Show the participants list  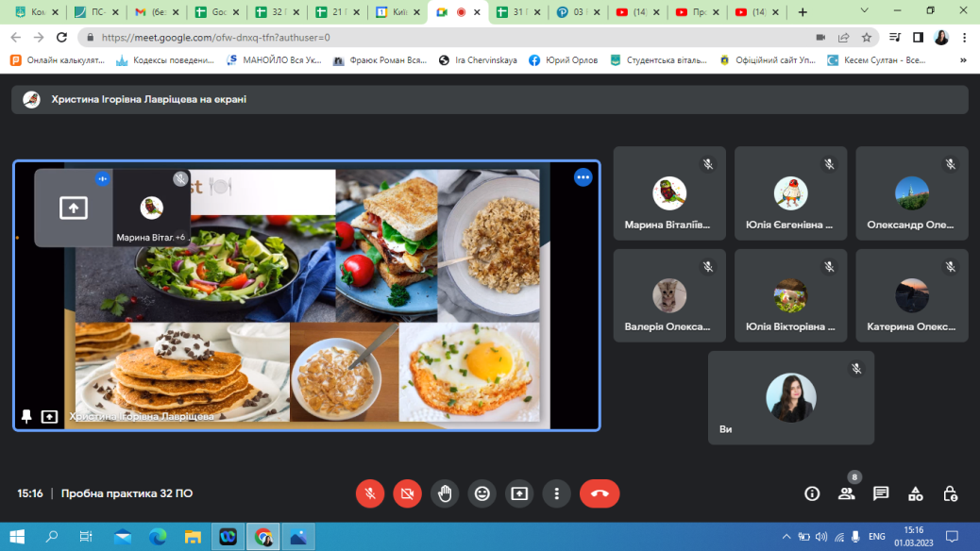pos(846,493)
